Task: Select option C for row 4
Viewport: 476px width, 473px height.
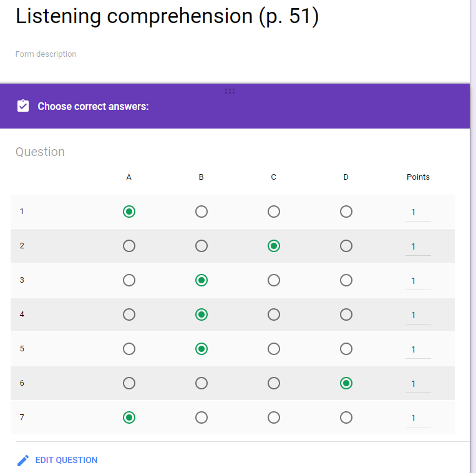Action: tap(274, 315)
